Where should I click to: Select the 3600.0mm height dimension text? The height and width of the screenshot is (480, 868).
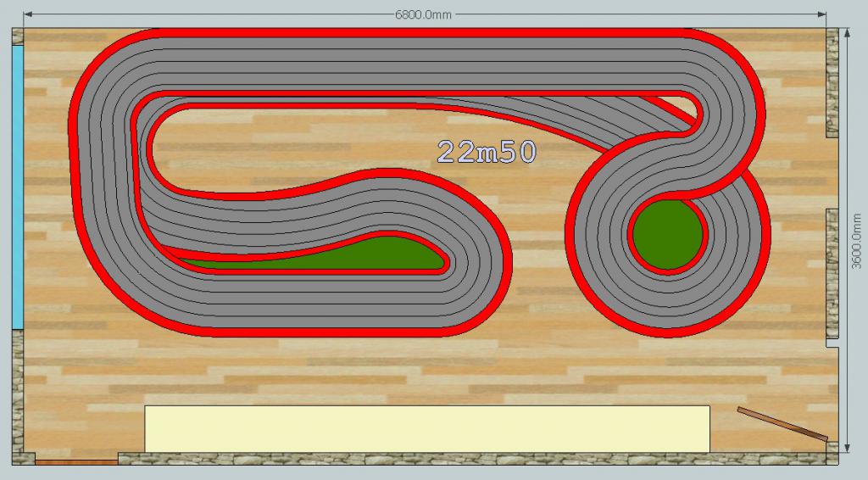tap(856, 242)
